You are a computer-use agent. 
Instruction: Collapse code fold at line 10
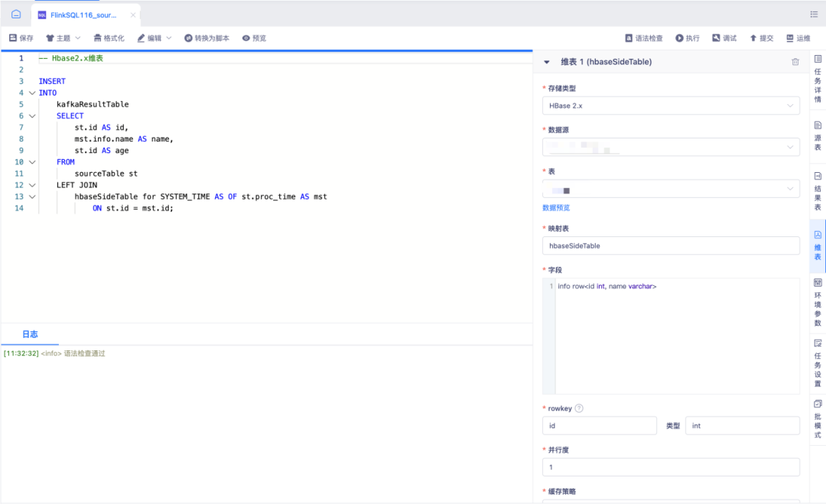32,162
